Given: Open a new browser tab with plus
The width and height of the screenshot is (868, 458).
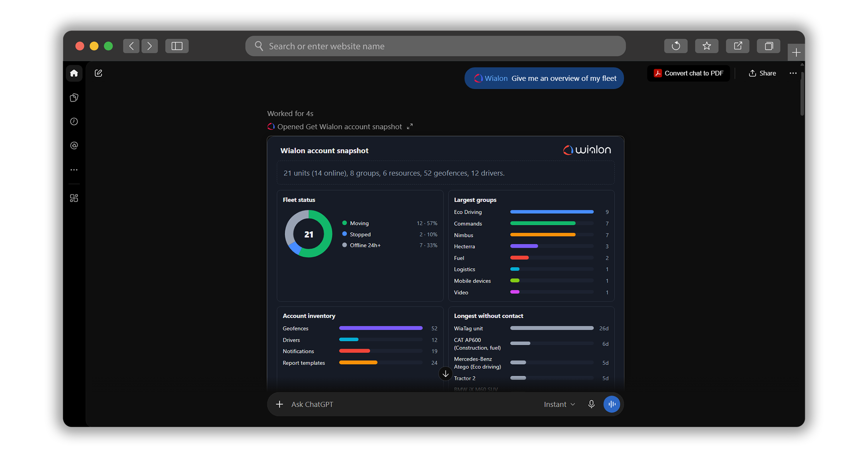Looking at the screenshot, I should [796, 52].
